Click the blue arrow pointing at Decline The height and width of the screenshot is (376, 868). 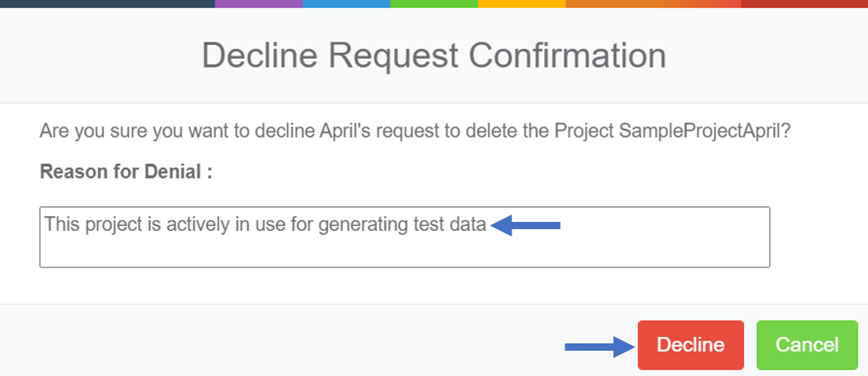pos(600,348)
